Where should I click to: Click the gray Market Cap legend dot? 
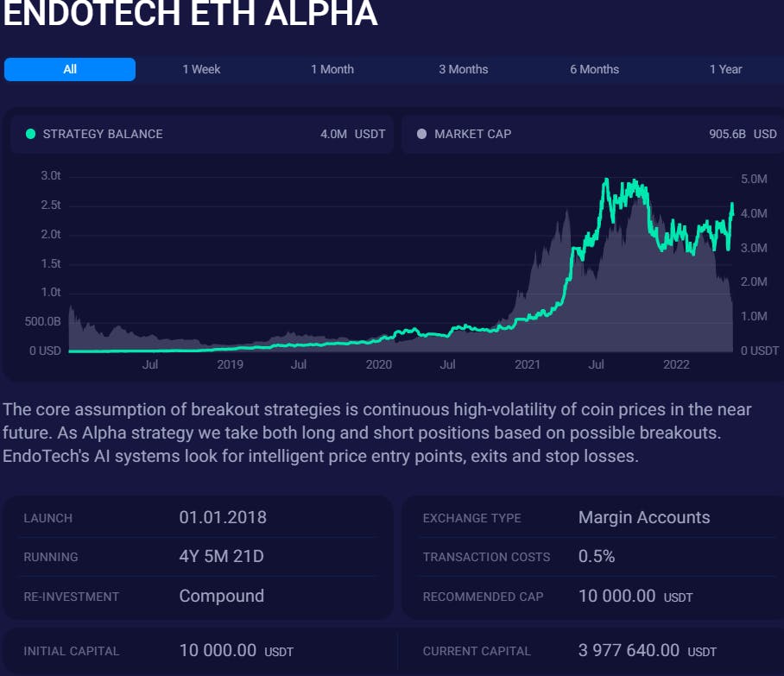421,134
